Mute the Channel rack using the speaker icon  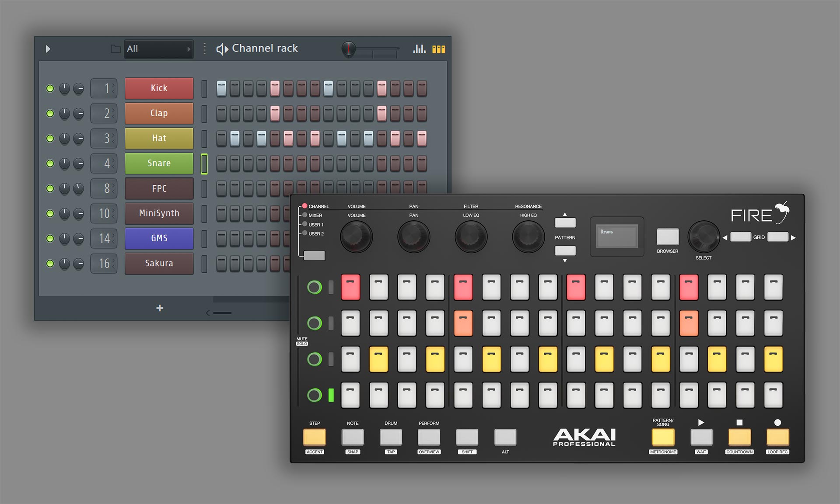[x=223, y=49]
